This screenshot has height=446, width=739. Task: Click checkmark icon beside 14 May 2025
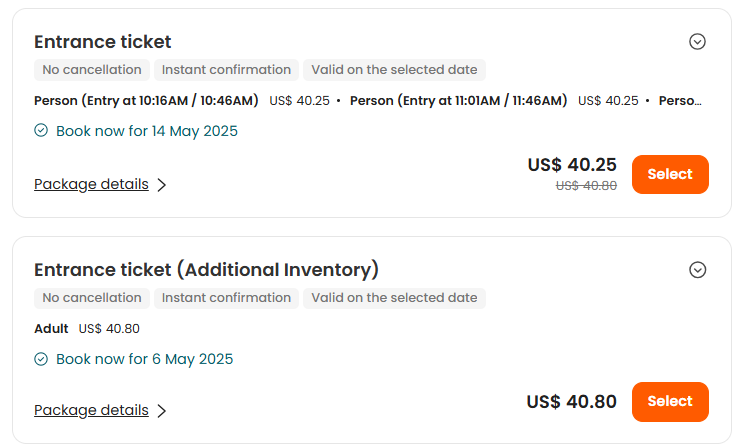pyautogui.click(x=41, y=130)
